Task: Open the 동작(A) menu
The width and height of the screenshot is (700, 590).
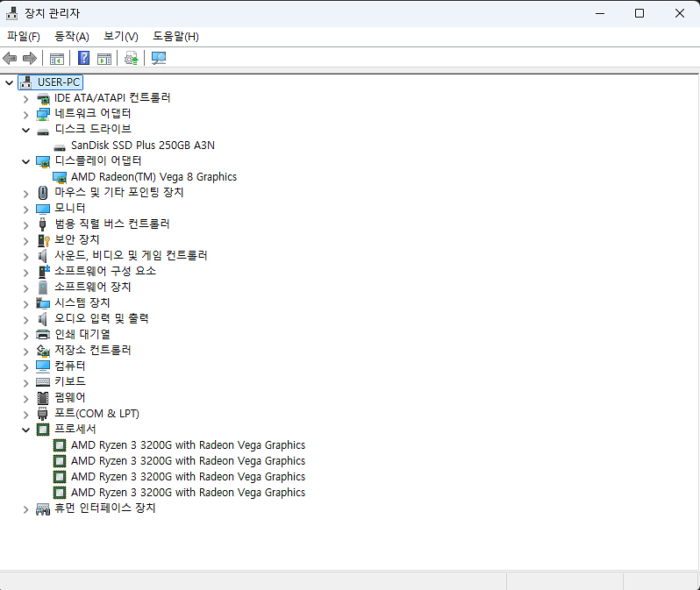Action: (72, 36)
